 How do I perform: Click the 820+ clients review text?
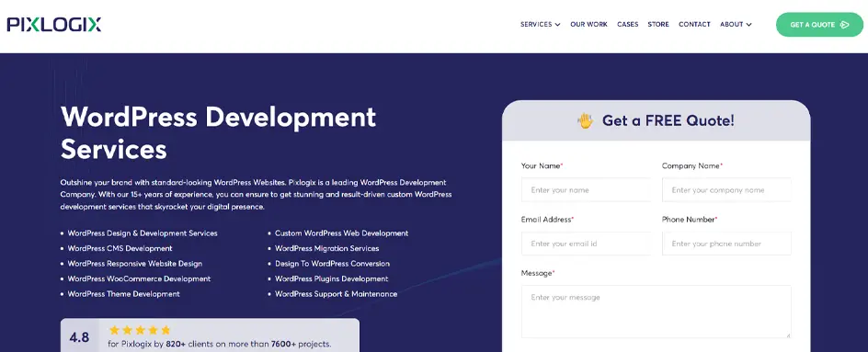(219, 345)
